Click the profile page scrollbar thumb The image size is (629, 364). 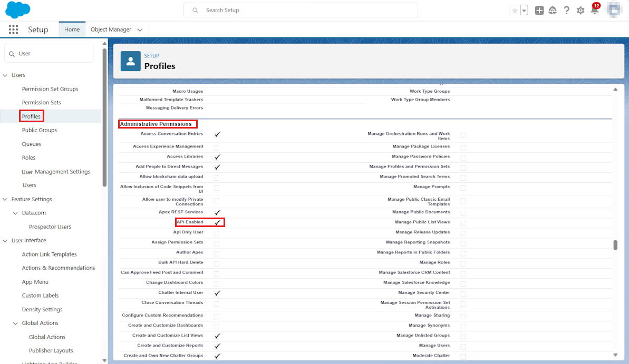(615, 245)
